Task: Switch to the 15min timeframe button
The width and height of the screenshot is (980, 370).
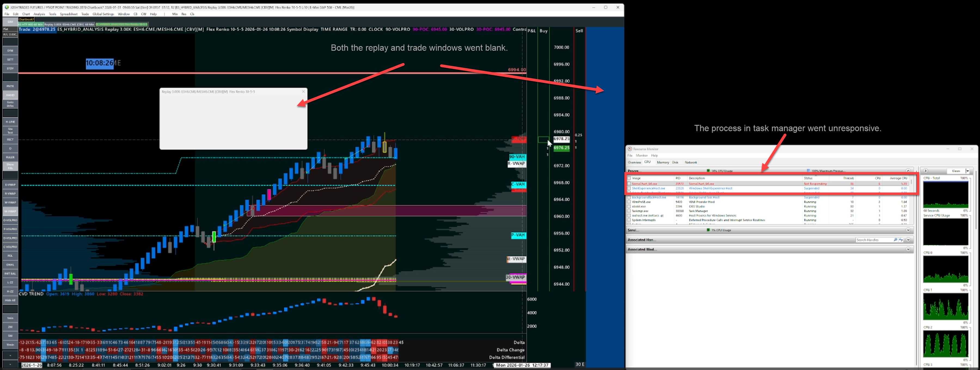Action: (x=10, y=345)
